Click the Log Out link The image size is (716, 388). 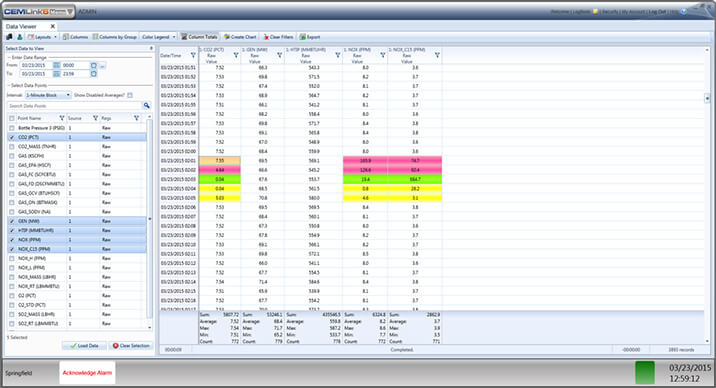pyautogui.click(x=657, y=12)
